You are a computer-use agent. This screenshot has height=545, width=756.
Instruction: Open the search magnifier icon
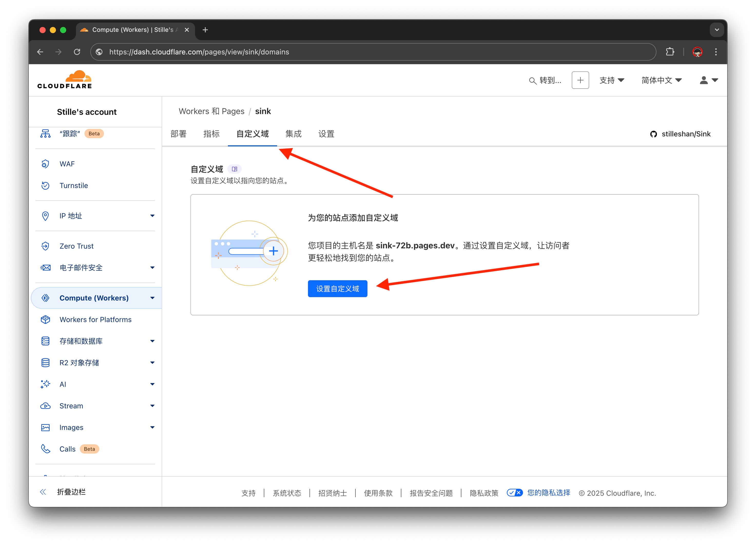(x=532, y=81)
